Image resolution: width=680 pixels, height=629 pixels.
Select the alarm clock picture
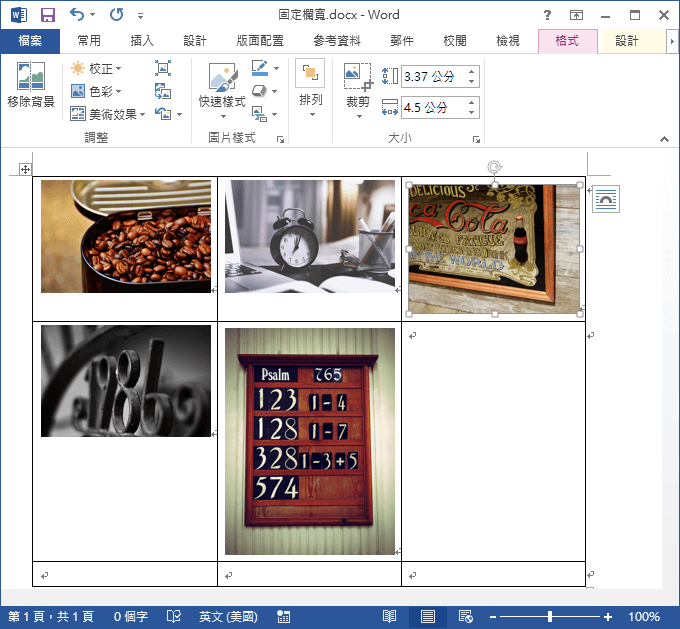pyautogui.click(x=310, y=236)
